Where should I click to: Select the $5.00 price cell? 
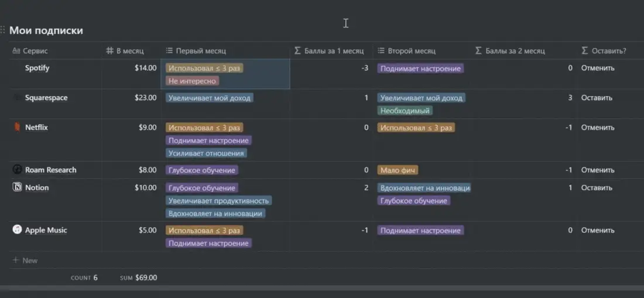(148, 230)
